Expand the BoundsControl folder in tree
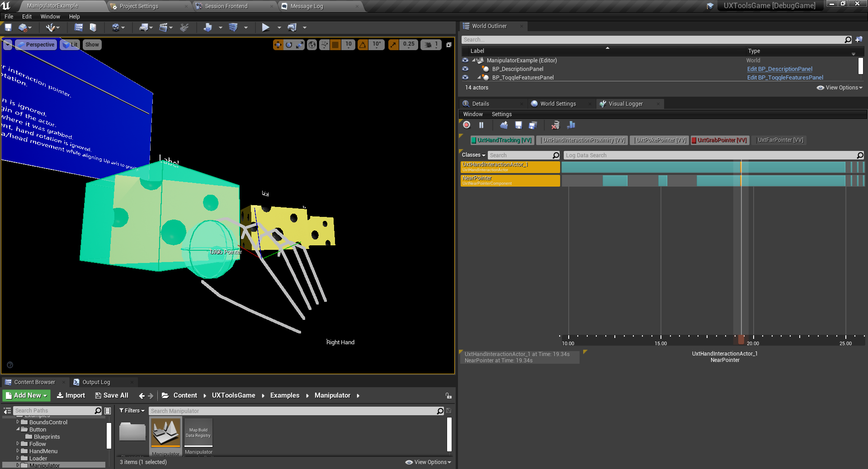The height and width of the screenshot is (469, 868). pos(18,422)
